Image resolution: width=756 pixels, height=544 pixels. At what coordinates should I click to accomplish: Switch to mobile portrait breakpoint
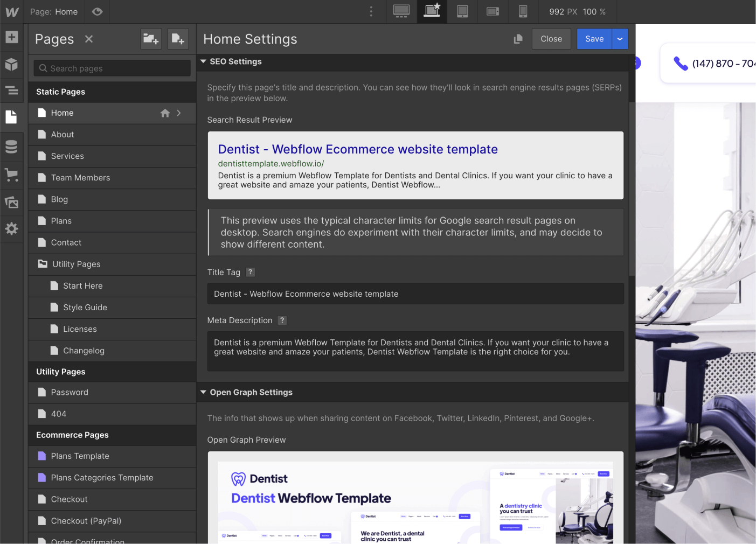click(x=523, y=11)
